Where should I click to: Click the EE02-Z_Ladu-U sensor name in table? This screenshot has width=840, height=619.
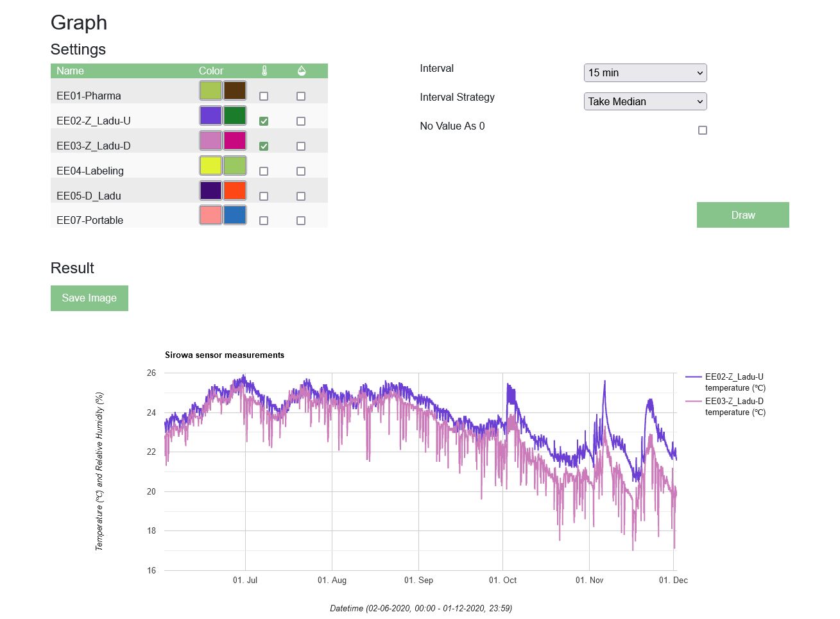click(x=94, y=121)
